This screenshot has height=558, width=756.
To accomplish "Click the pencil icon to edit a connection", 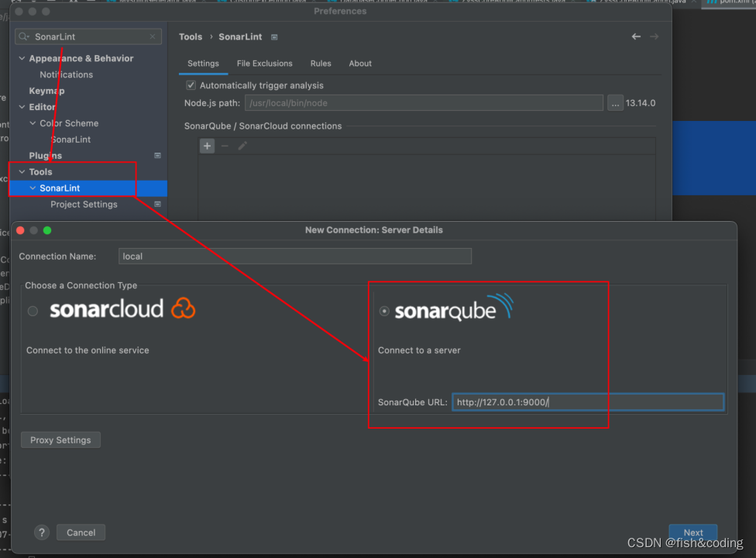I will coord(242,146).
